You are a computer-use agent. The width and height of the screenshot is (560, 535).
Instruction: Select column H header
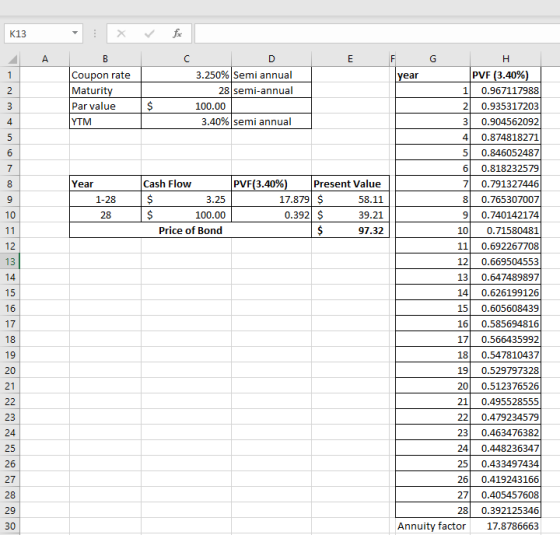pos(506,59)
